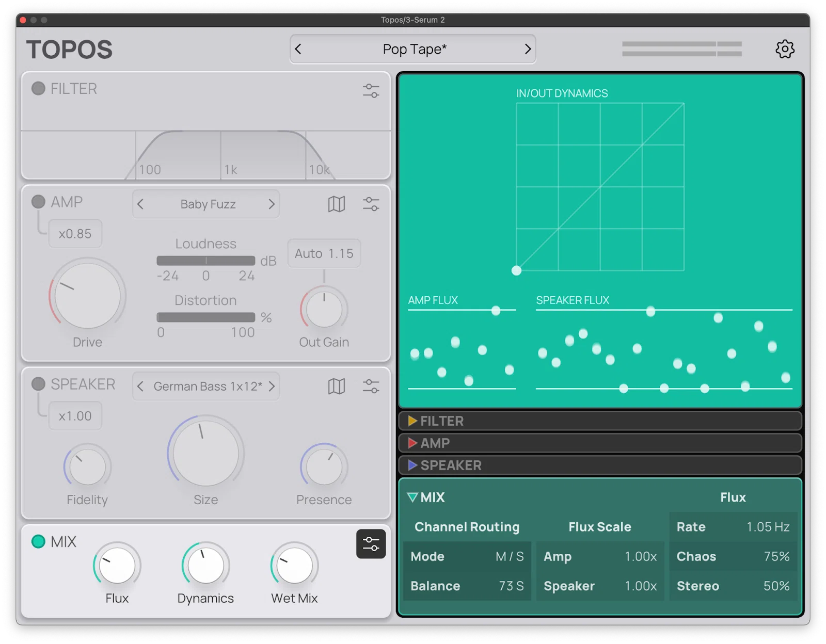Viewport: 826px width, 644px height.
Task: Click the filter frequency response curve display
Action: point(205,154)
